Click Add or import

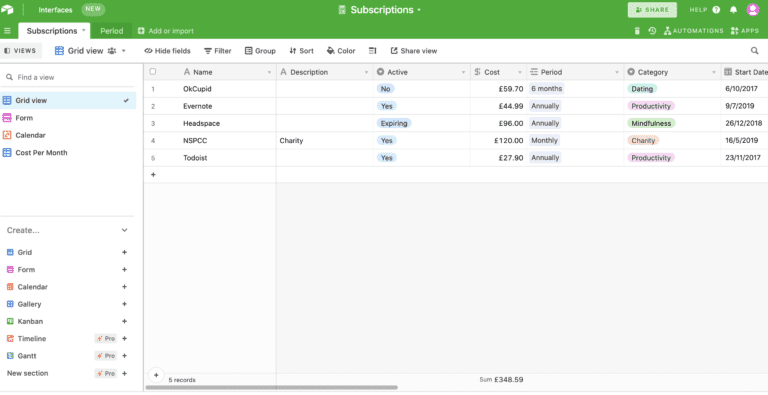(166, 31)
